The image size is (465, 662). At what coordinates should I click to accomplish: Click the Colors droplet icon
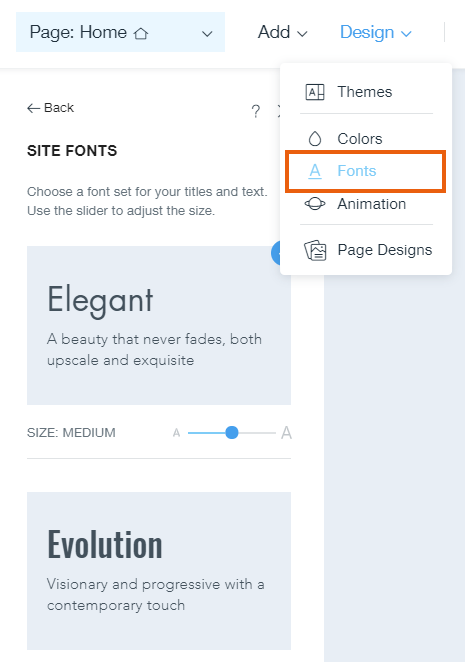pyautogui.click(x=315, y=138)
